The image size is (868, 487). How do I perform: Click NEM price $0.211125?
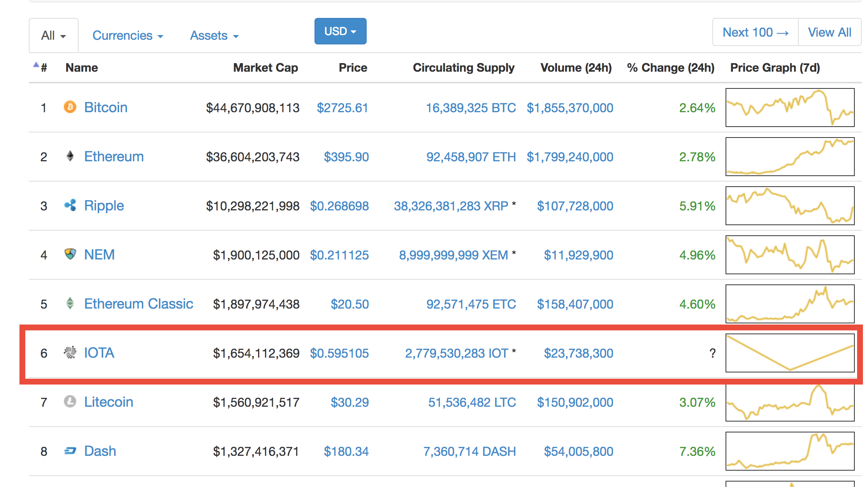(339, 255)
